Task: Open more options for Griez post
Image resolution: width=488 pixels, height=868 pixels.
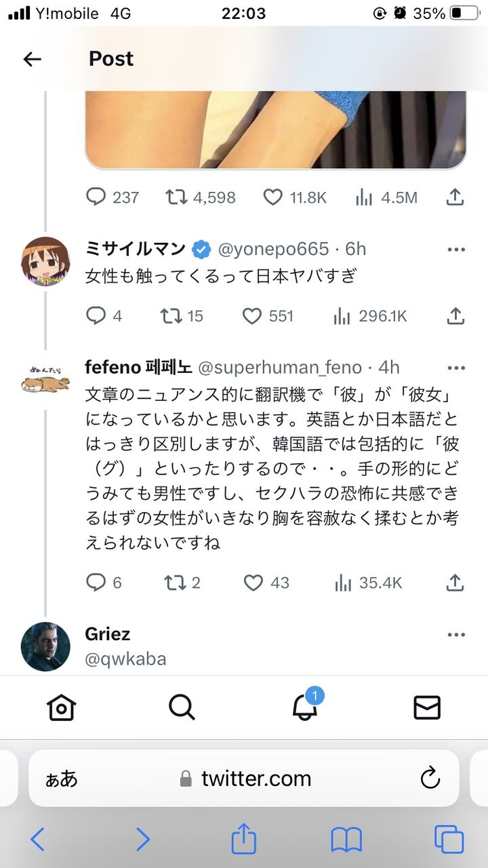Action: [x=456, y=635]
